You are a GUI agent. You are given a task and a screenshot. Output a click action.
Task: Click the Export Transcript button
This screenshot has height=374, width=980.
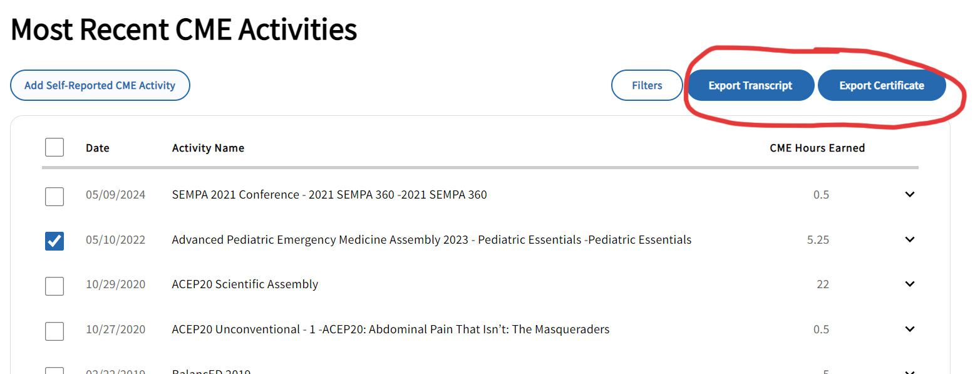coord(750,85)
